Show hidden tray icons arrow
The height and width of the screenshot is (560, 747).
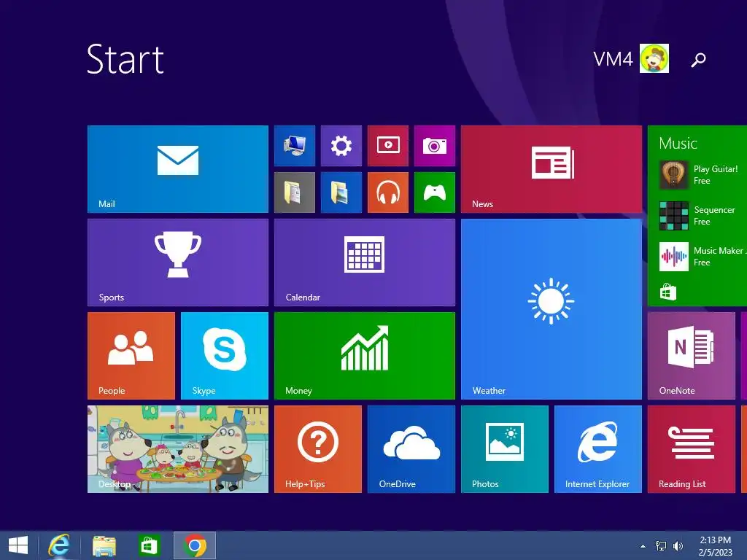(x=643, y=546)
